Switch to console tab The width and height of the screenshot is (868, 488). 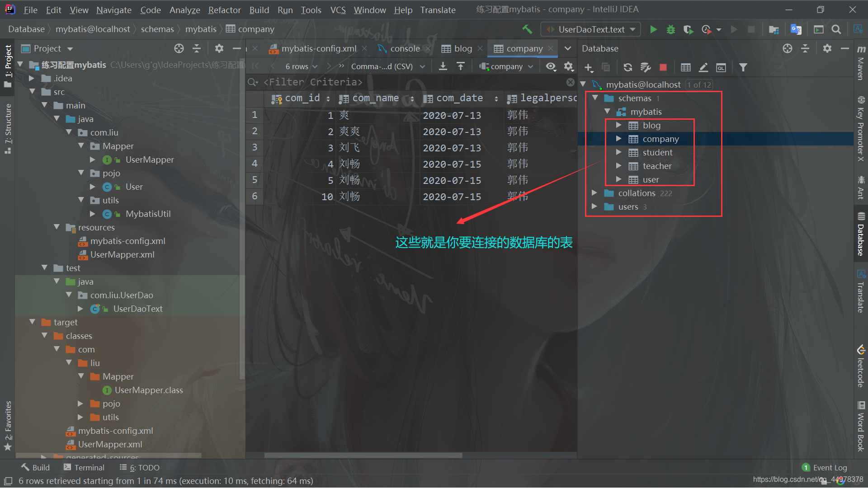(x=405, y=48)
